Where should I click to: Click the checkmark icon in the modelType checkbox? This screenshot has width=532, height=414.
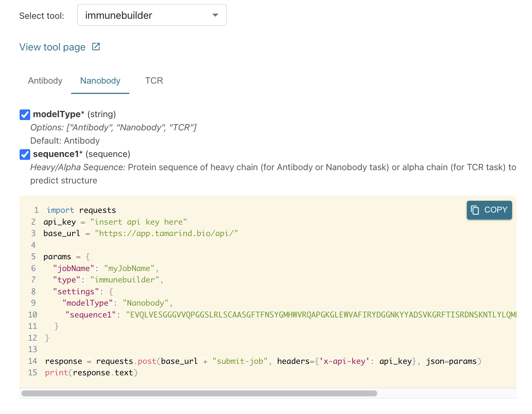[24, 115]
